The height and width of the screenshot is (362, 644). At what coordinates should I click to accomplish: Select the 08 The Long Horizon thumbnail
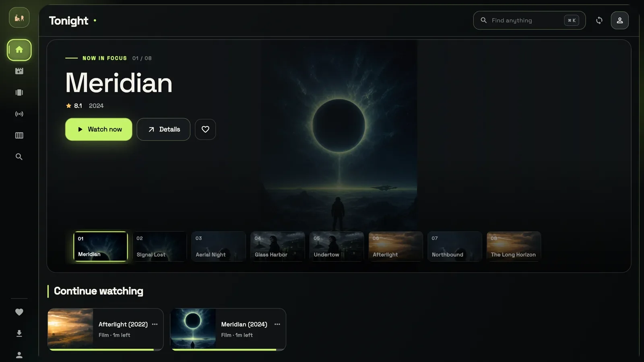[514, 247]
